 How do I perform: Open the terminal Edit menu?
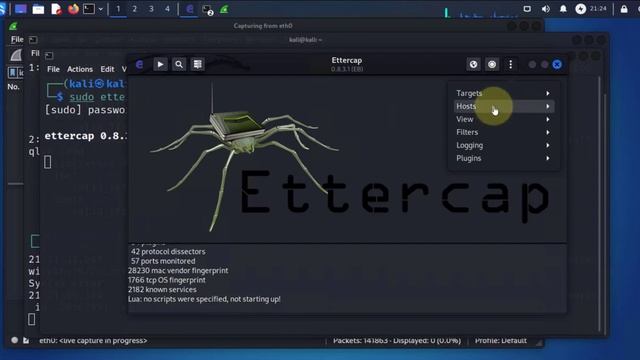tap(107, 69)
